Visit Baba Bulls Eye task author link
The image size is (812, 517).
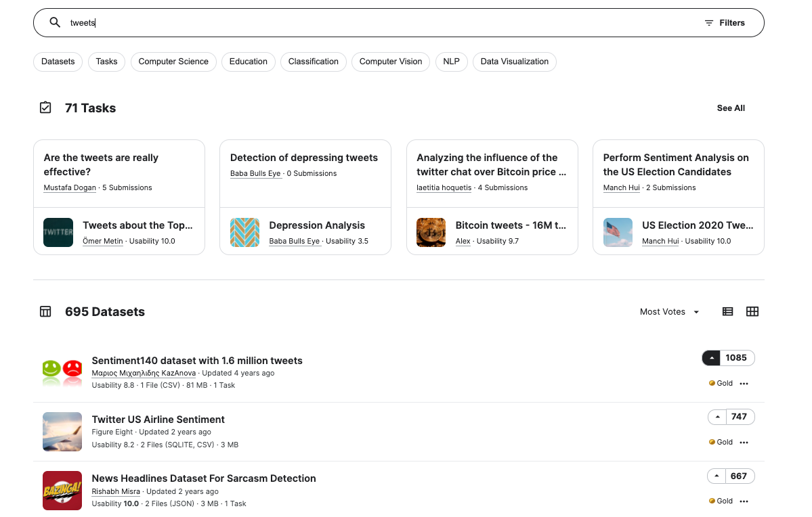click(255, 174)
